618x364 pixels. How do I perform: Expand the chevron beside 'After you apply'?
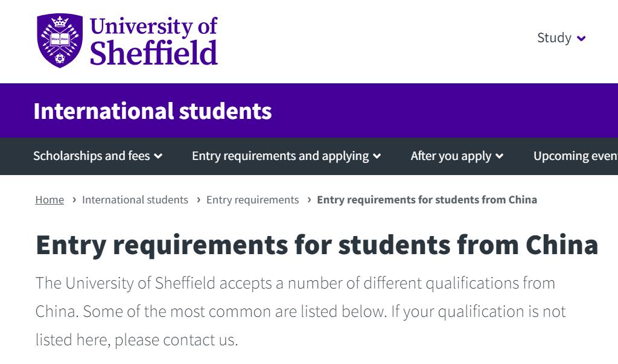pyautogui.click(x=500, y=156)
